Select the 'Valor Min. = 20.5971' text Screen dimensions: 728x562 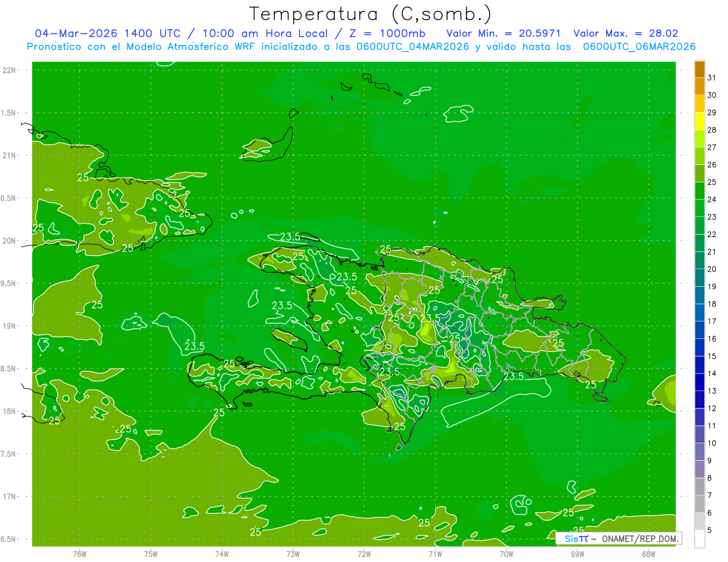click(503, 33)
